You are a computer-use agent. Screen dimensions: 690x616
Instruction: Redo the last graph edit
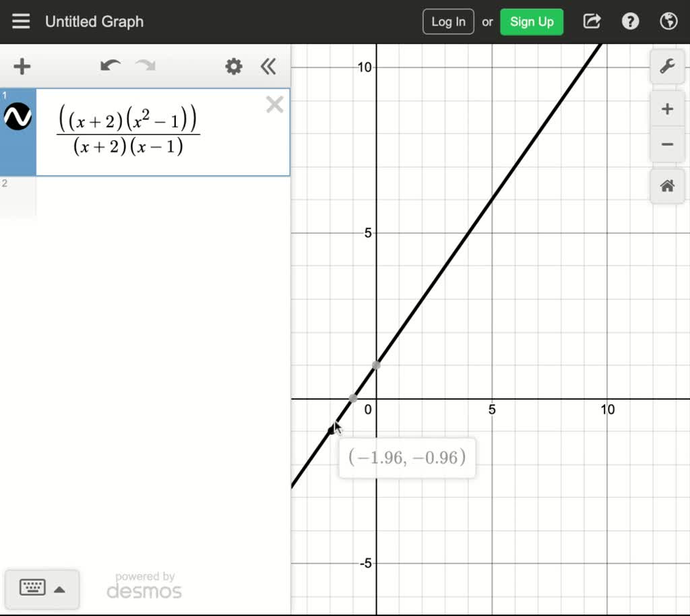pyautogui.click(x=144, y=67)
